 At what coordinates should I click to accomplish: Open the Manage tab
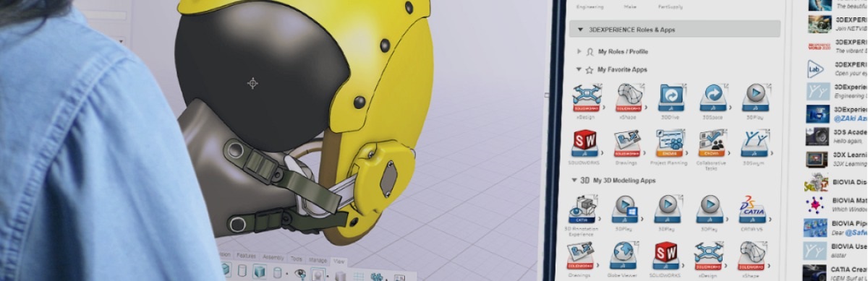[x=318, y=260]
